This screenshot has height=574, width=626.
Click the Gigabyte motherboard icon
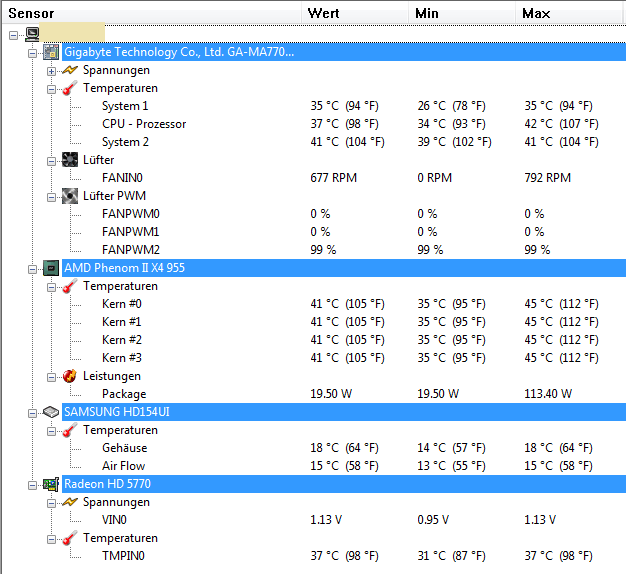(51, 52)
